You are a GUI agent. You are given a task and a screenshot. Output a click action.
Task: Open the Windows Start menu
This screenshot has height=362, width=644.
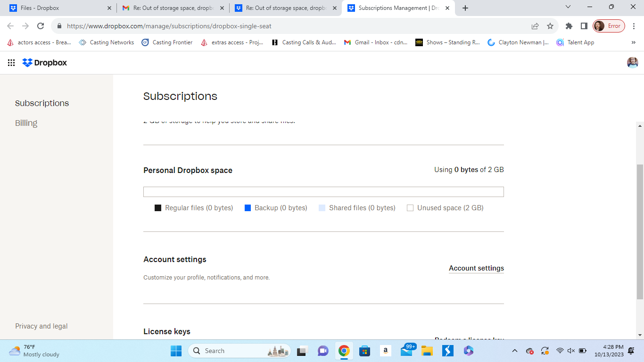[176, 351]
